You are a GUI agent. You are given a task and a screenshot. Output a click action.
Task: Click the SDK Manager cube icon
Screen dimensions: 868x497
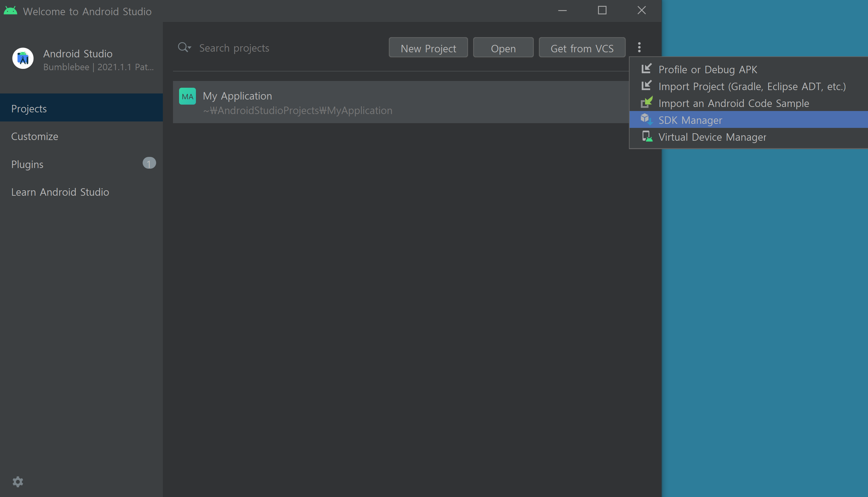[646, 119]
